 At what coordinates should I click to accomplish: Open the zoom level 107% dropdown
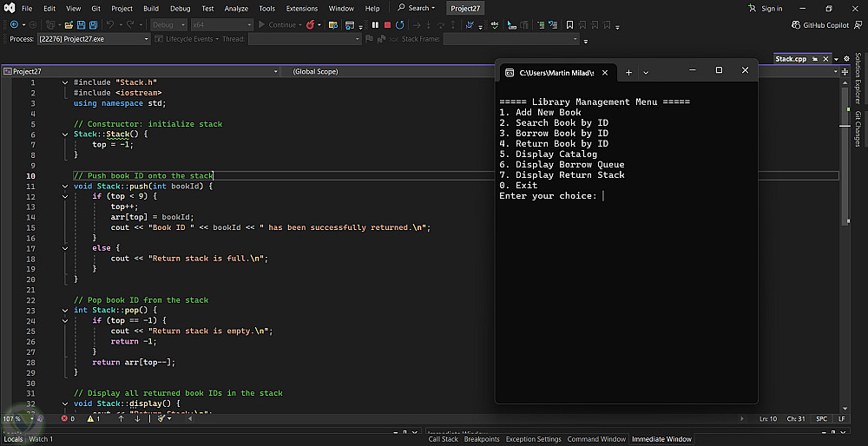(30, 418)
